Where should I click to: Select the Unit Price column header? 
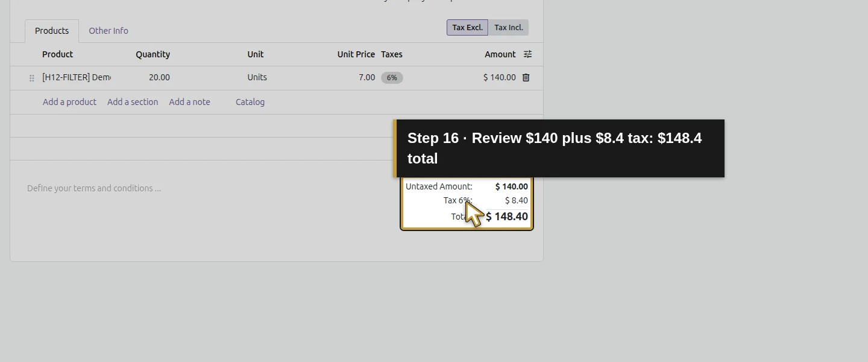coord(356,54)
